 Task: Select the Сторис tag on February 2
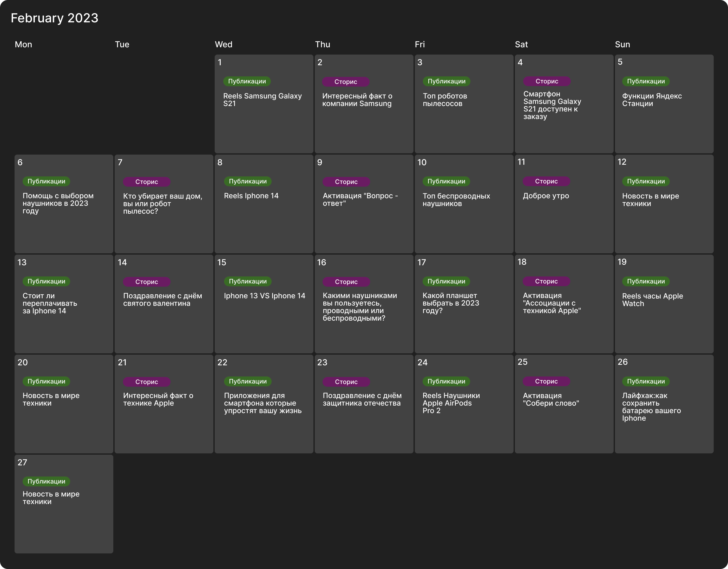pos(346,82)
